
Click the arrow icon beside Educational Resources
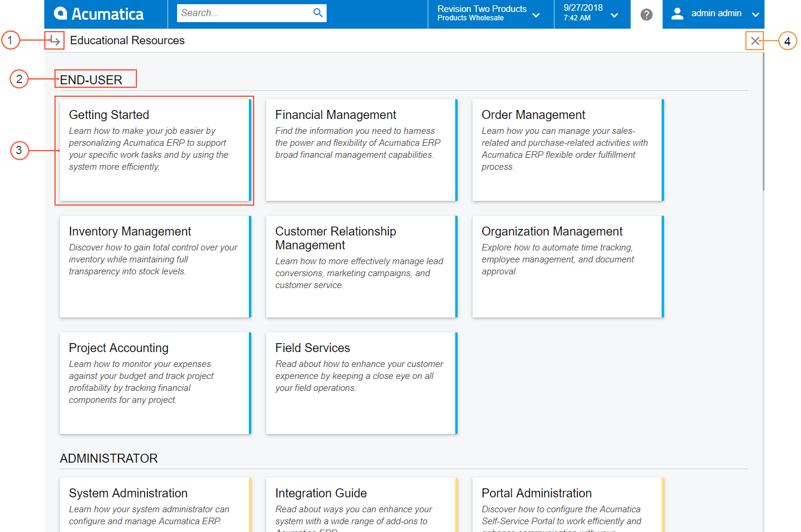[55, 41]
